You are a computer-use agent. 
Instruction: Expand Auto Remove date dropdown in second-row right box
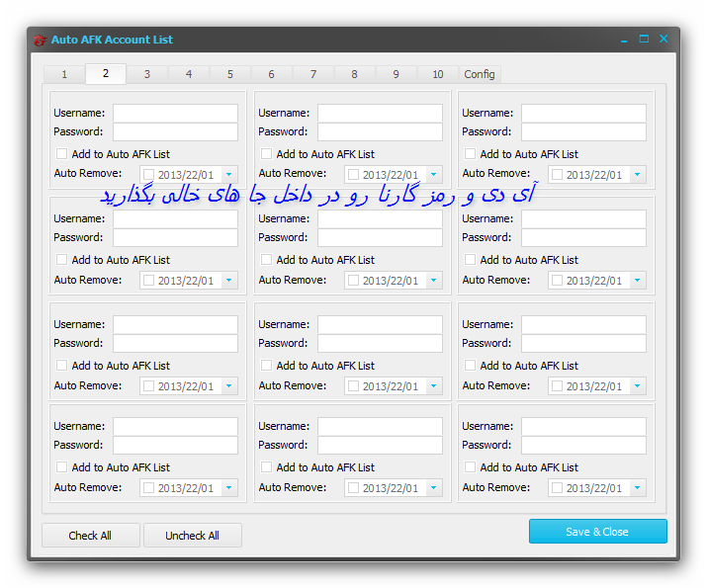(x=638, y=281)
